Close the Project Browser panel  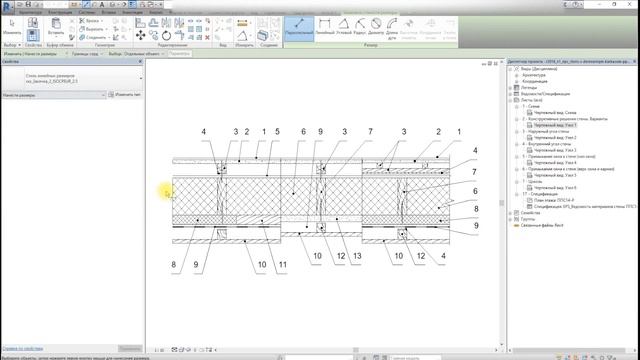634,62
